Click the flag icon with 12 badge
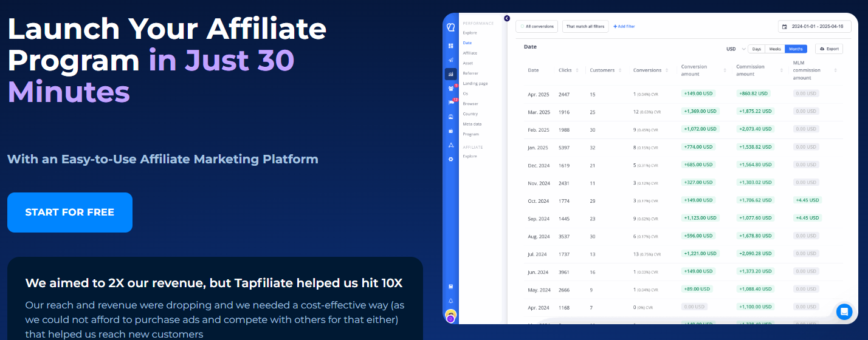 pyautogui.click(x=450, y=103)
